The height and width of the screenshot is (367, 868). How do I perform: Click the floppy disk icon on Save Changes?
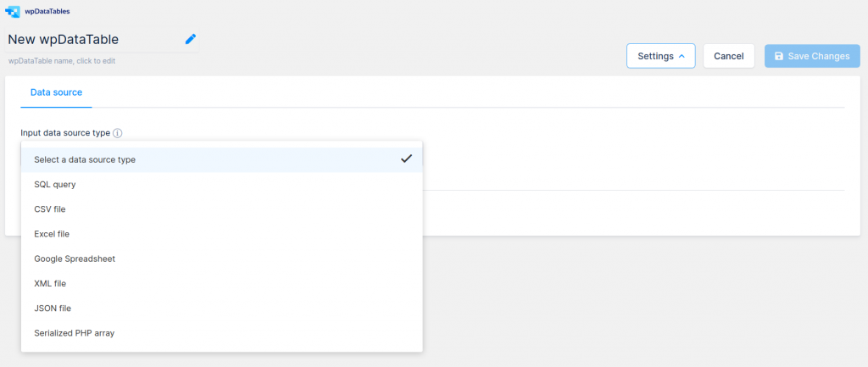(779, 56)
